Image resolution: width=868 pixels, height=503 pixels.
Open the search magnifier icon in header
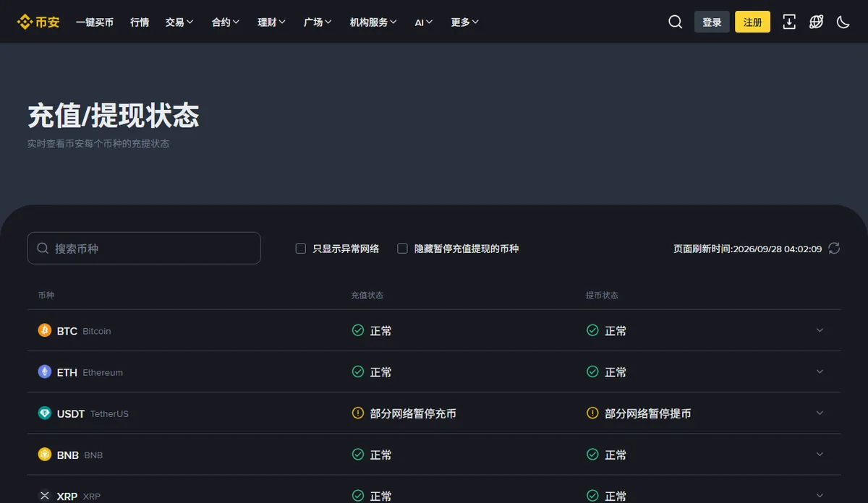tap(675, 22)
